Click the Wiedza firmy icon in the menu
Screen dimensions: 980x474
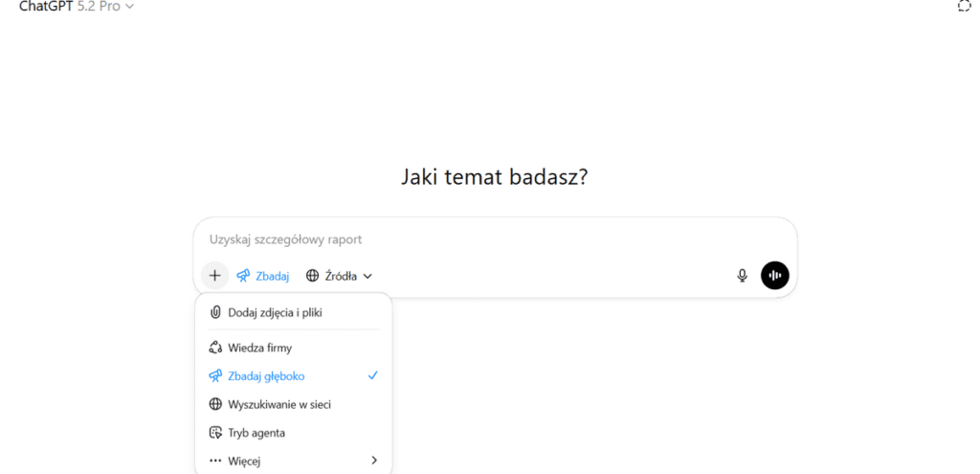215,348
